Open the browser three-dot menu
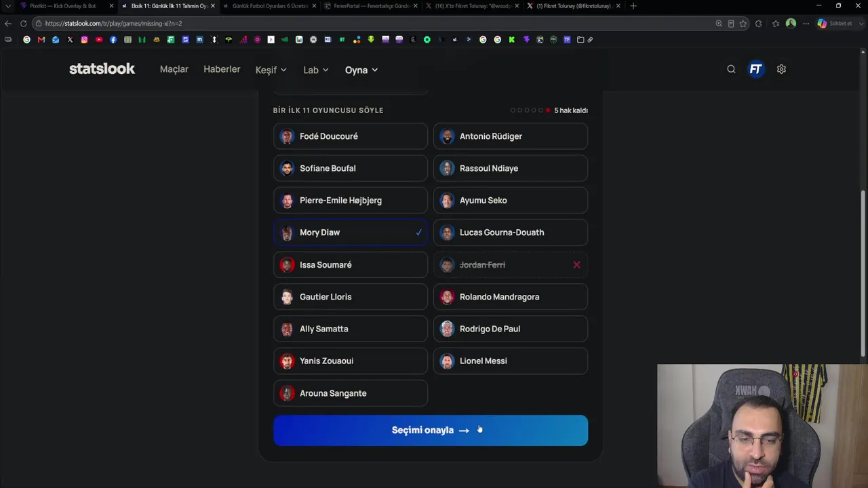The height and width of the screenshot is (488, 868). click(x=806, y=23)
